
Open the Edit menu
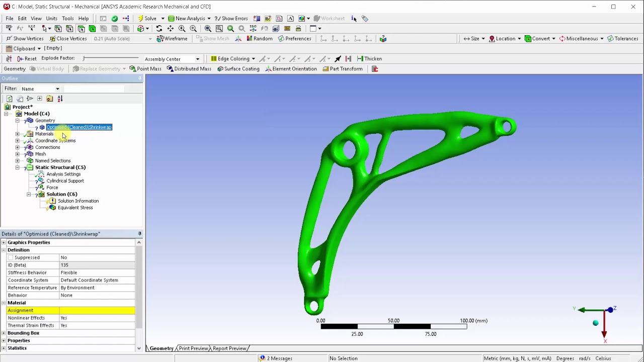[22, 19]
